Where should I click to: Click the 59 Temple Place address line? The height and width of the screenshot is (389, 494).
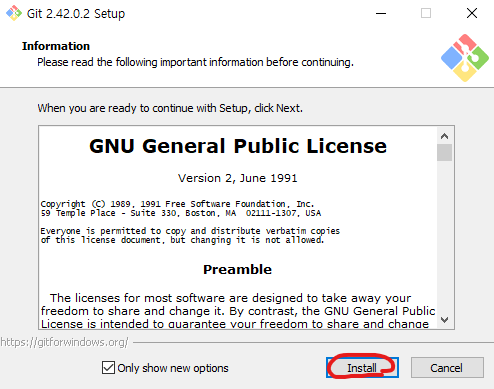click(181, 213)
